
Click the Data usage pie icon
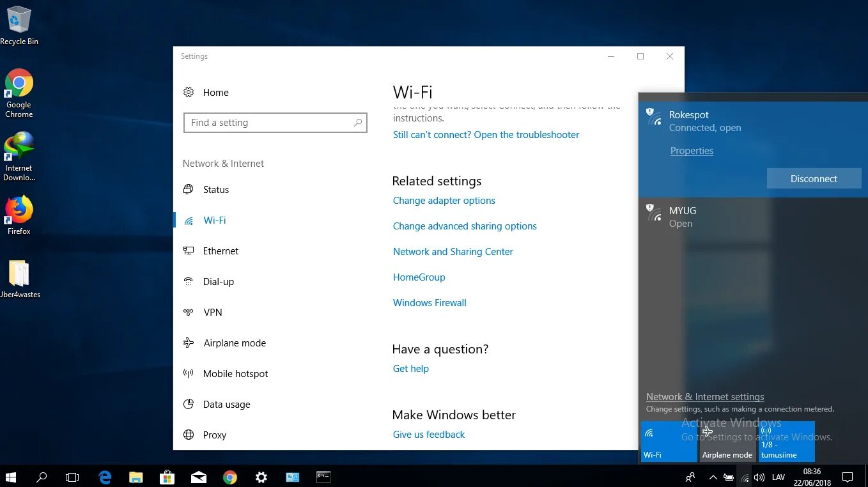189,404
